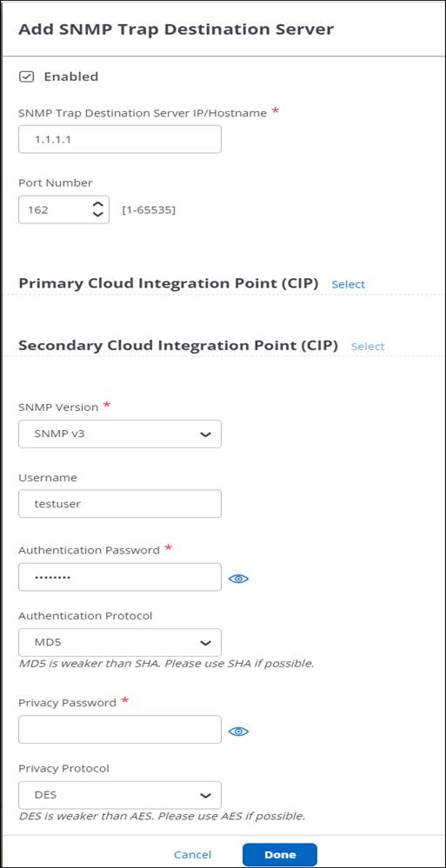The height and width of the screenshot is (868, 446).
Task: Decrease Port Number with down arrow
Action: point(97,215)
